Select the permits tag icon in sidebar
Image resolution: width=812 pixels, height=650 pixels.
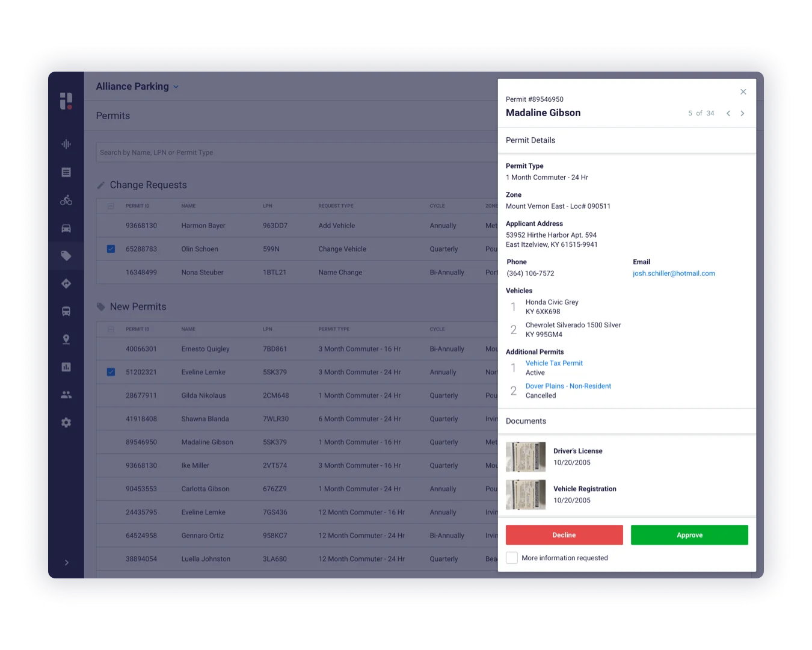point(66,256)
